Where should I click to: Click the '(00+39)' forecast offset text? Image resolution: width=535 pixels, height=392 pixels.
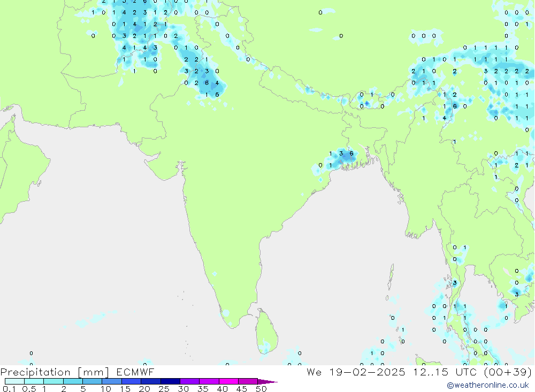click(x=508, y=372)
